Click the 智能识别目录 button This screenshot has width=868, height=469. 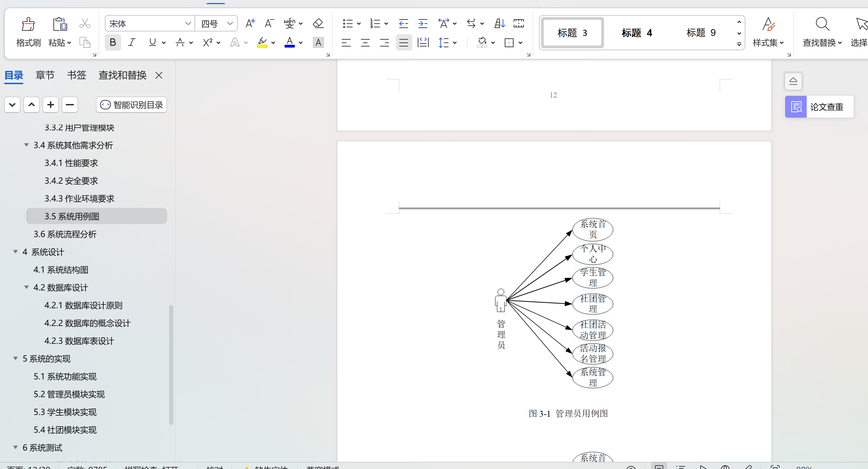(131, 105)
